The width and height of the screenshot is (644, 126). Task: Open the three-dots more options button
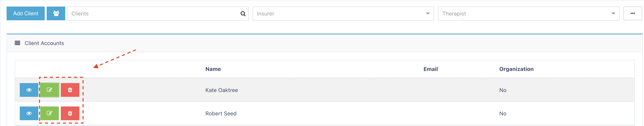click(x=633, y=14)
